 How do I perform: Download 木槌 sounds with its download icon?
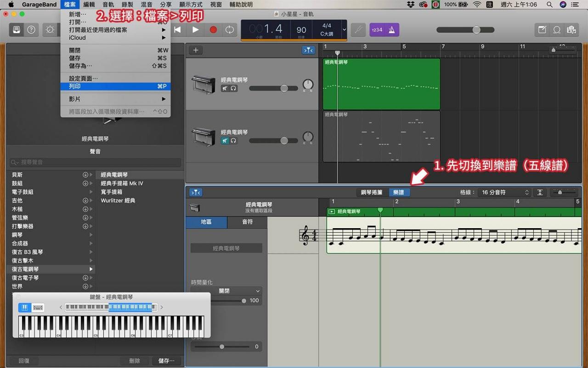pyautogui.click(x=85, y=209)
